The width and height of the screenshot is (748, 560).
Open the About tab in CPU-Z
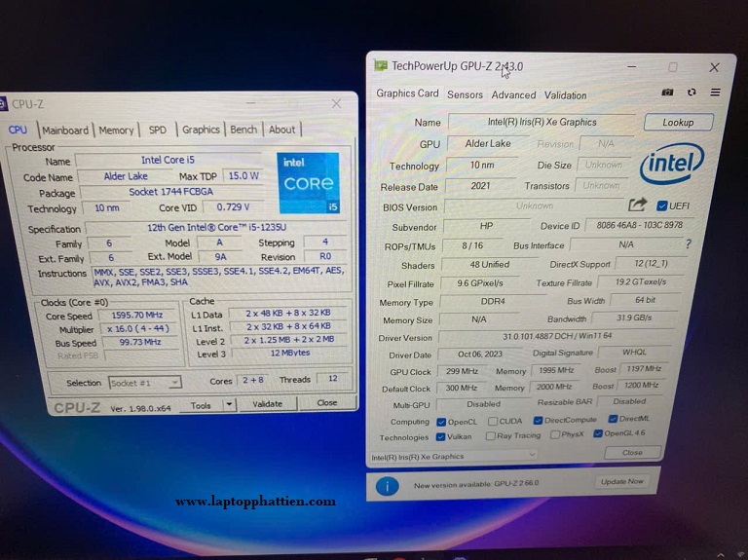tap(281, 130)
